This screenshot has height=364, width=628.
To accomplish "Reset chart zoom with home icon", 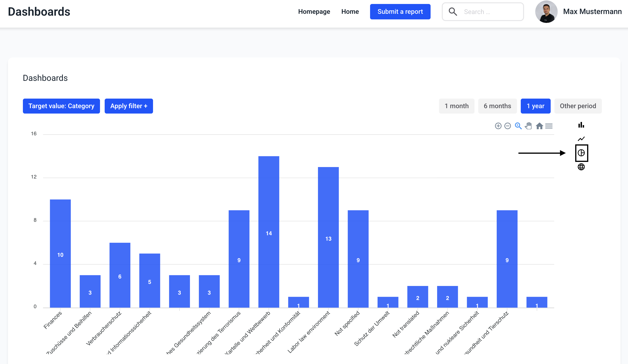I will [x=539, y=126].
